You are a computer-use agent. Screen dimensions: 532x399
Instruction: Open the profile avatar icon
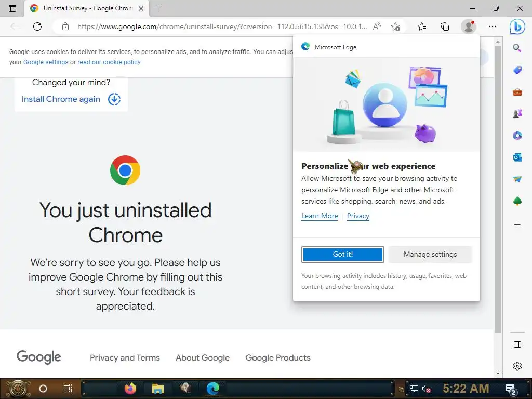click(x=469, y=26)
